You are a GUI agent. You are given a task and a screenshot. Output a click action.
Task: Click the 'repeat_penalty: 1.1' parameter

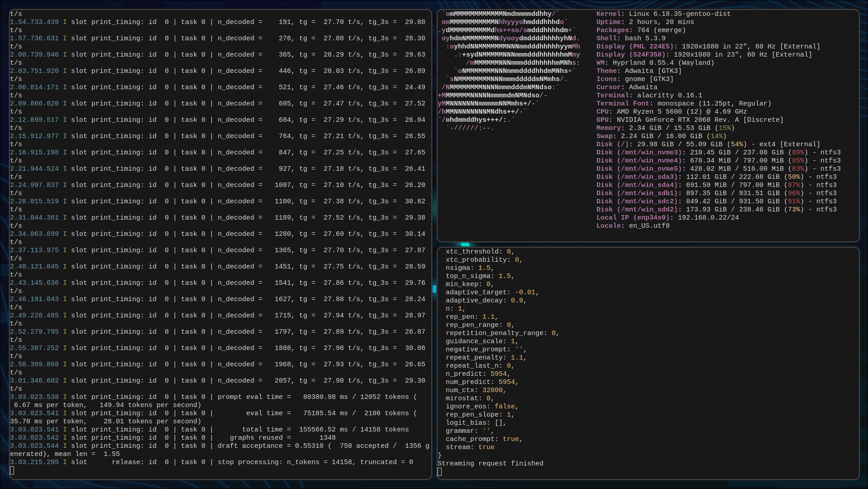[x=486, y=358]
